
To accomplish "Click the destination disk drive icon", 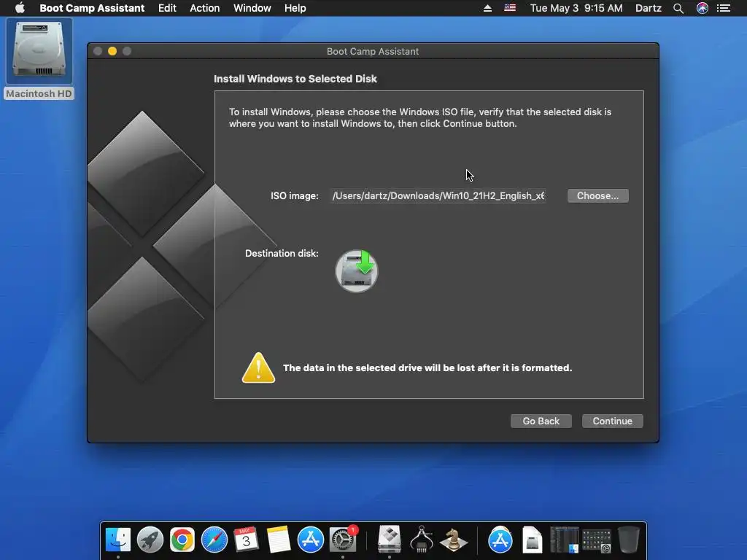I will pos(357,271).
